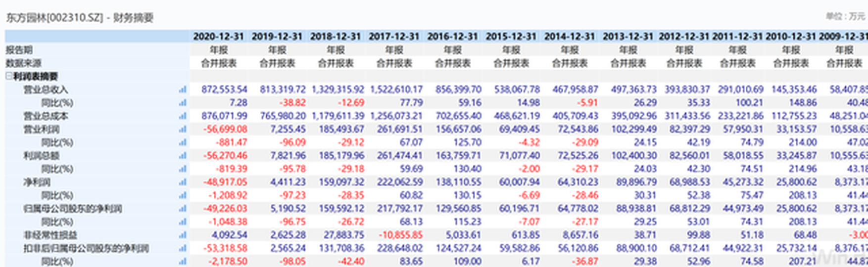
Task: Select the 2019-12-31 column header
Action: click(277, 37)
